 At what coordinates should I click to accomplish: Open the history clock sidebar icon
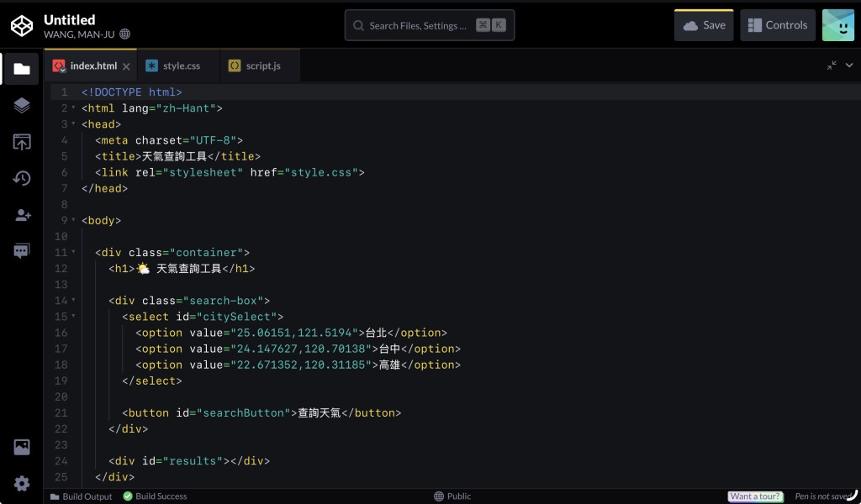[21, 178]
